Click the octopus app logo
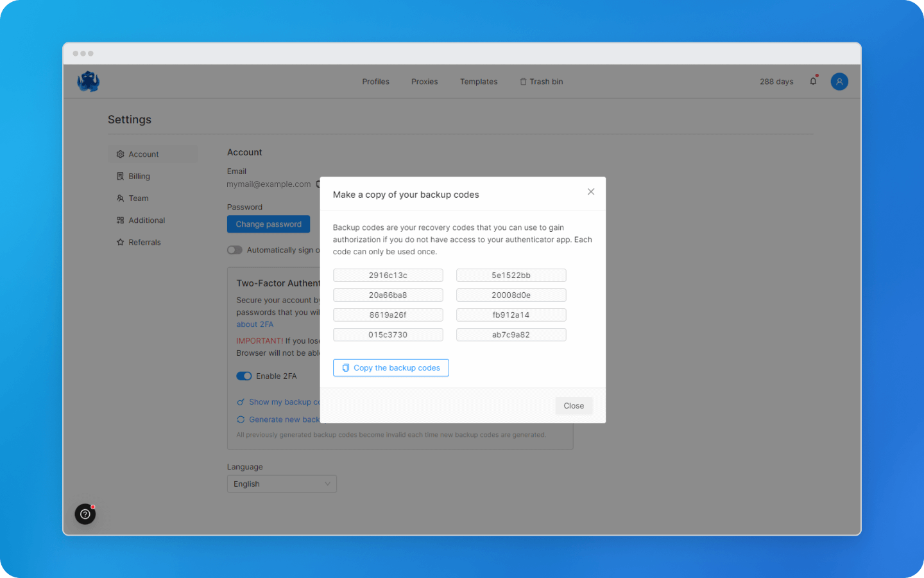 [x=88, y=81]
